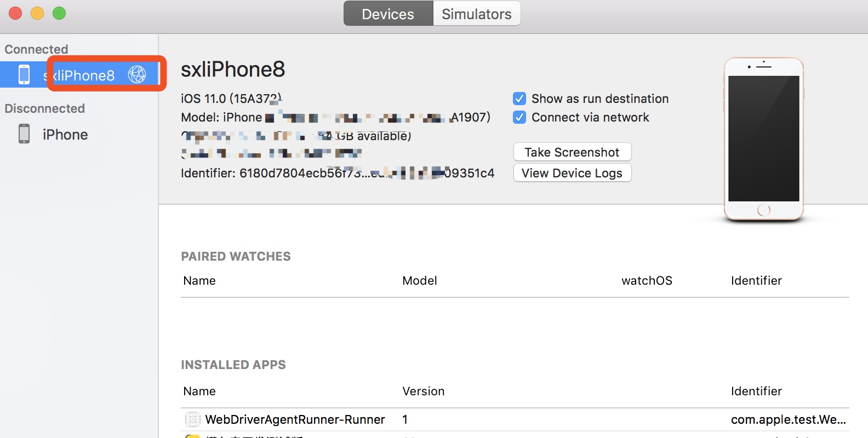Take Screenshot of the device

tap(572, 152)
